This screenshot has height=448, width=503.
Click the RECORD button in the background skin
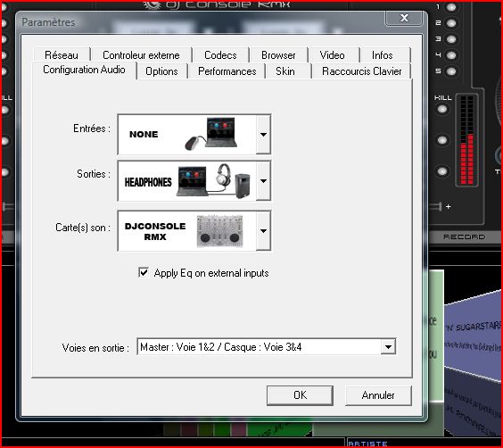click(x=464, y=236)
